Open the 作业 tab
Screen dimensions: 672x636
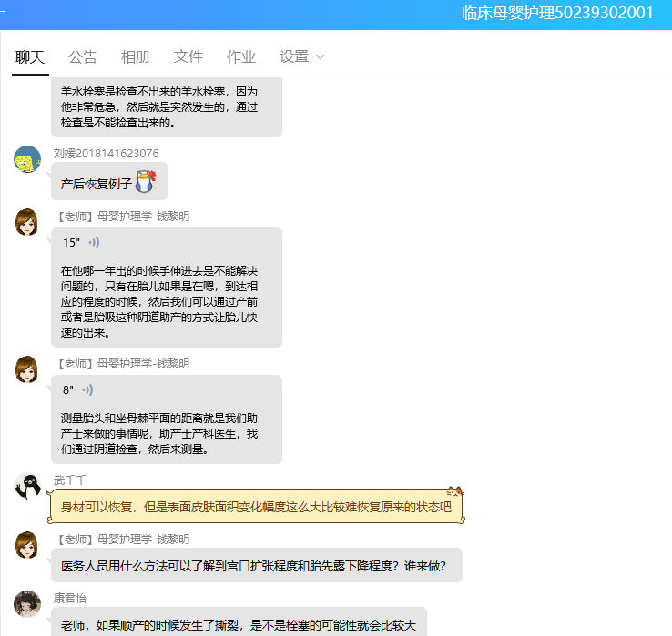(x=241, y=56)
